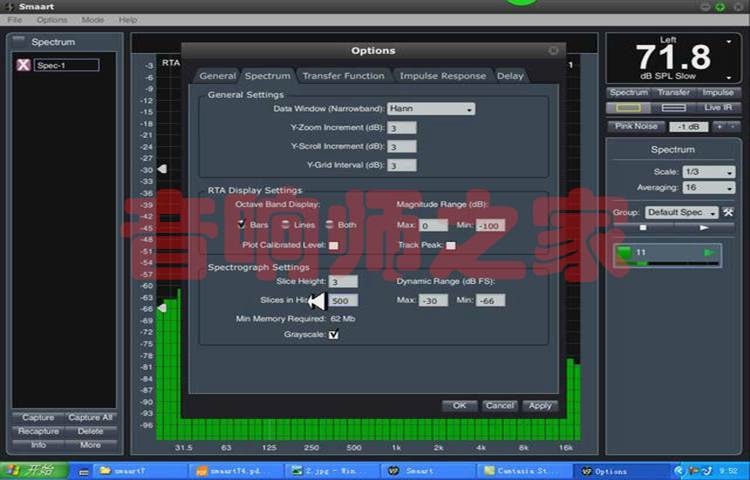This screenshot has height=480, width=750.
Task: Open the Help menu
Action: [128, 20]
